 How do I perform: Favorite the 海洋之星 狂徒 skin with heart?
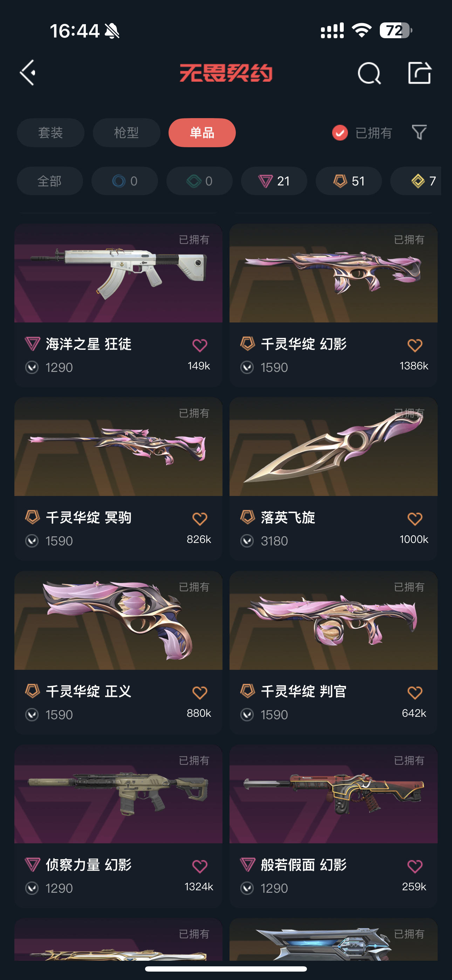point(200,345)
